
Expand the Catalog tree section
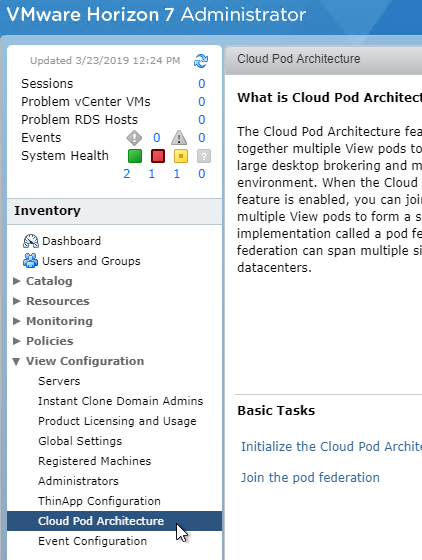click(16, 281)
